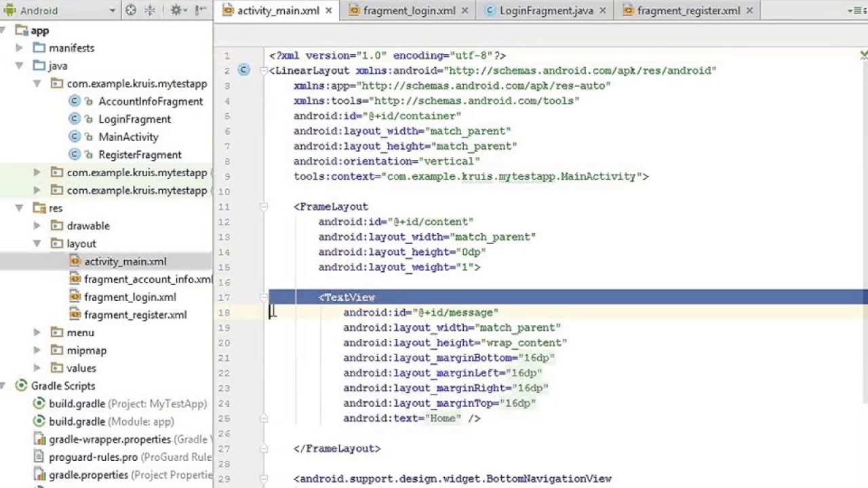Click the drawable folder icon
868x488 pixels.
tap(57, 226)
